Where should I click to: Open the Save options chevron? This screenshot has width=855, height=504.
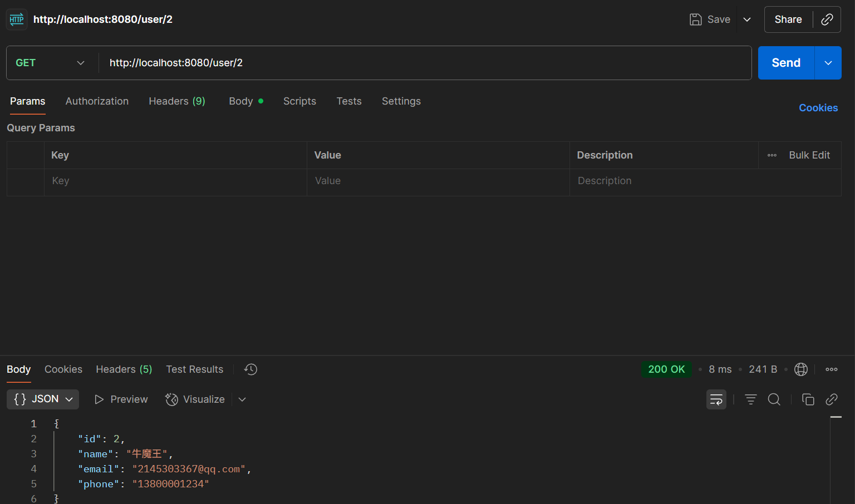point(746,19)
